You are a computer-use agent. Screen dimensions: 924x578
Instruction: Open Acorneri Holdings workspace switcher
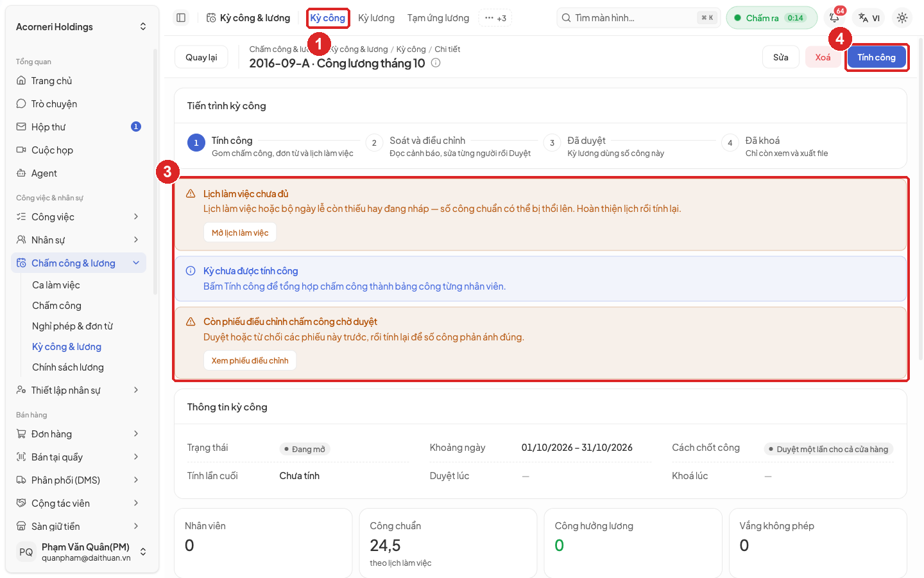[81, 27]
